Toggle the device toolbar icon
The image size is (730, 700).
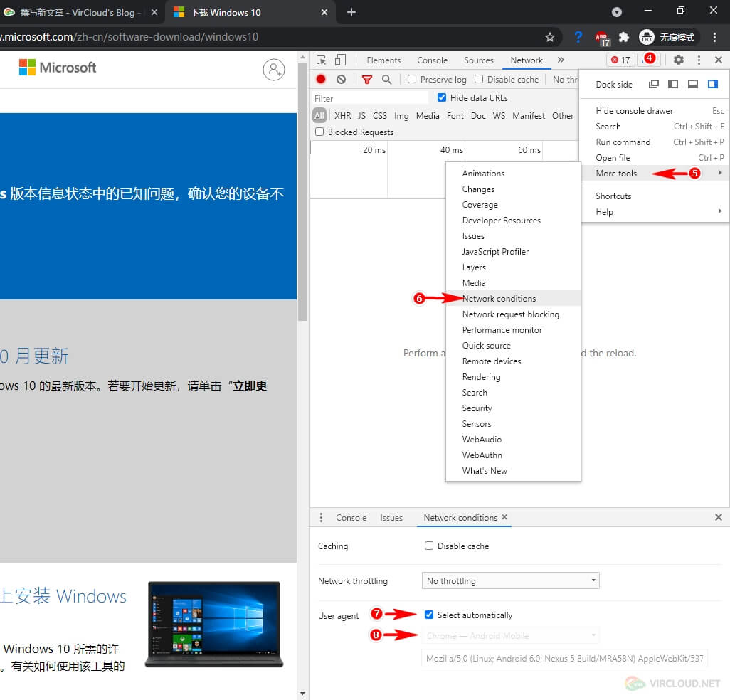point(341,60)
